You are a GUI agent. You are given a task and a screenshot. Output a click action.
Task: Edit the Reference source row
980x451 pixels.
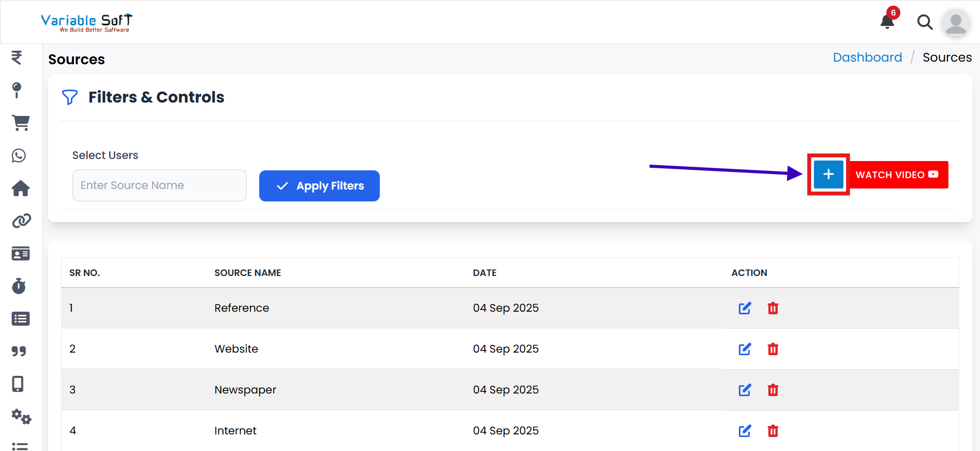(745, 308)
